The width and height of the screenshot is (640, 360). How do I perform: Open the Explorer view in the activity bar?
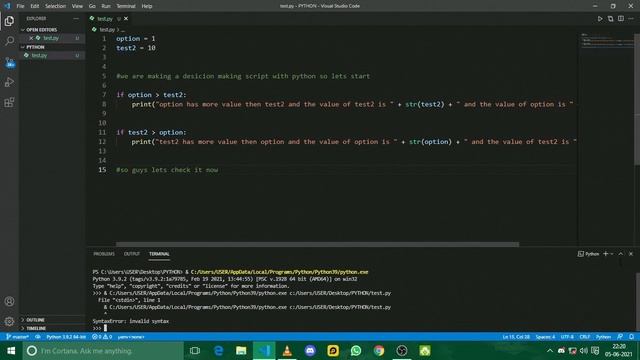(9, 21)
